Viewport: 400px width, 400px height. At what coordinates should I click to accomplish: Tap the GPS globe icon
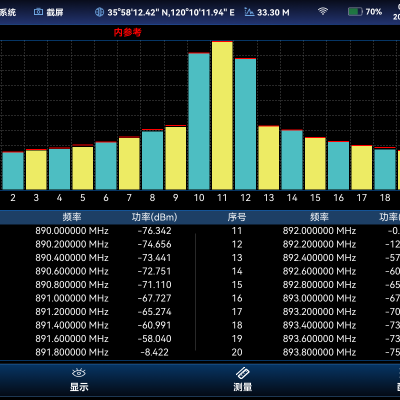[x=99, y=12]
